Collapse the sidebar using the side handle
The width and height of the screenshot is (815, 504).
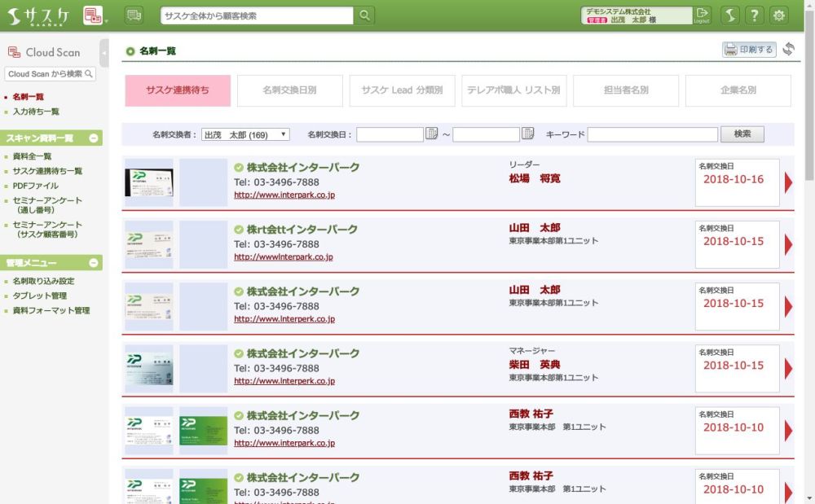[x=104, y=52]
